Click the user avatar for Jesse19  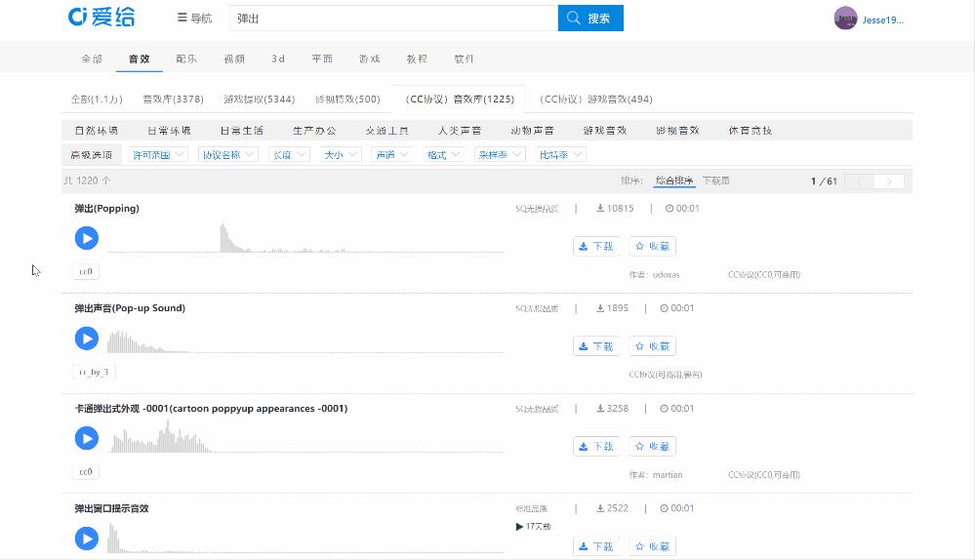845,19
